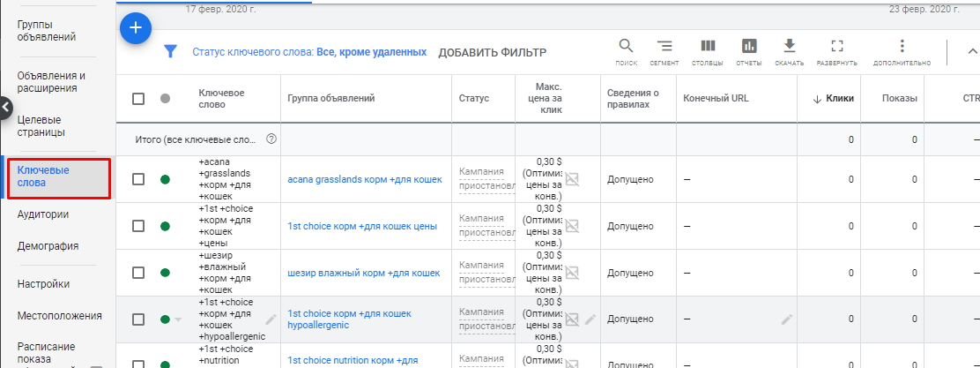Open the шезир влажный корм ad group link
Screen dimensions: 980x368
point(364,273)
